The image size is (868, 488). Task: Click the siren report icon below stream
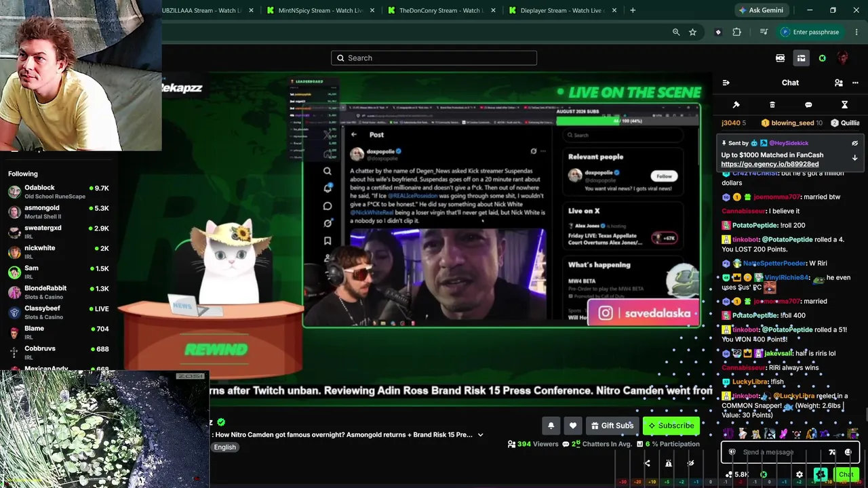pos(669,464)
